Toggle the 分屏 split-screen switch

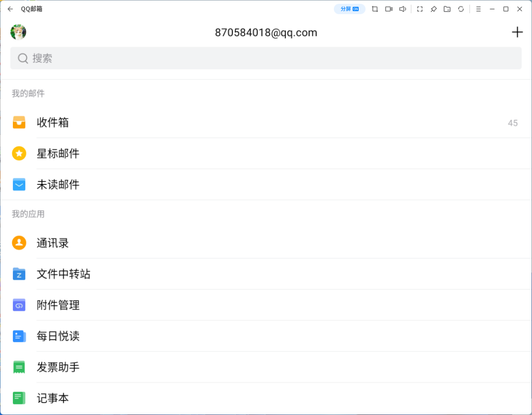click(349, 9)
